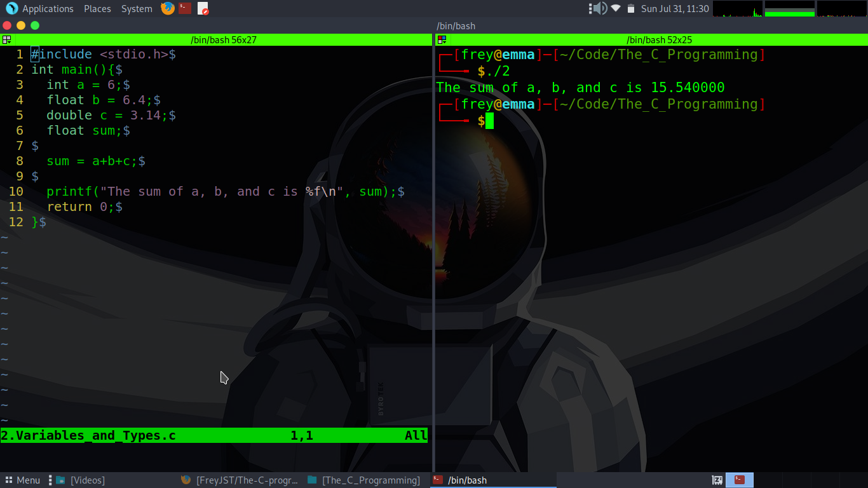868x488 pixels.
Task: Click the './2' command in right terminal
Action: tap(498, 71)
